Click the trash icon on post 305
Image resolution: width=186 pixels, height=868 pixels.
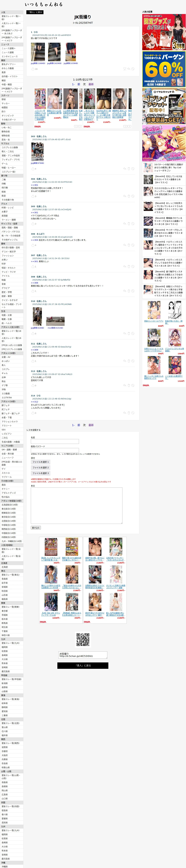tap(129, 224)
